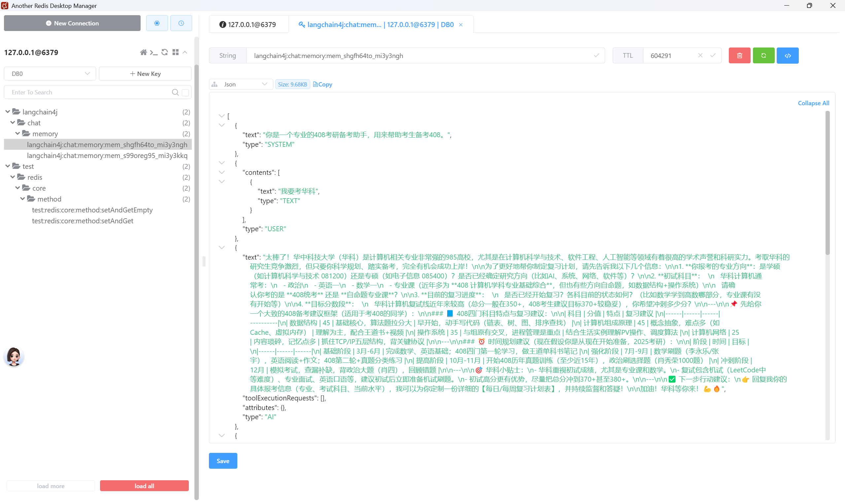Collapse the chat folder
Viewport: 845px width, 504px height.
coord(13,123)
